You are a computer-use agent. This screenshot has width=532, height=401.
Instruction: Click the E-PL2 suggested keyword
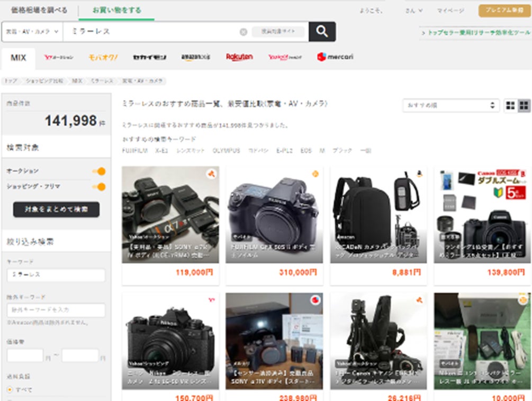(x=284, y=150)
